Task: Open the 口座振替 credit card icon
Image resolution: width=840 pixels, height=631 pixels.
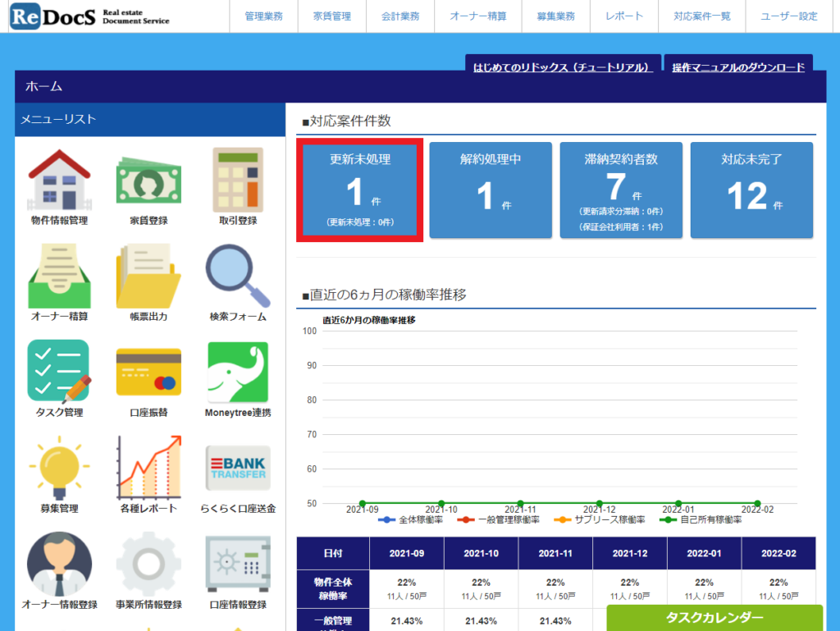Action: [x=148, y=372]
